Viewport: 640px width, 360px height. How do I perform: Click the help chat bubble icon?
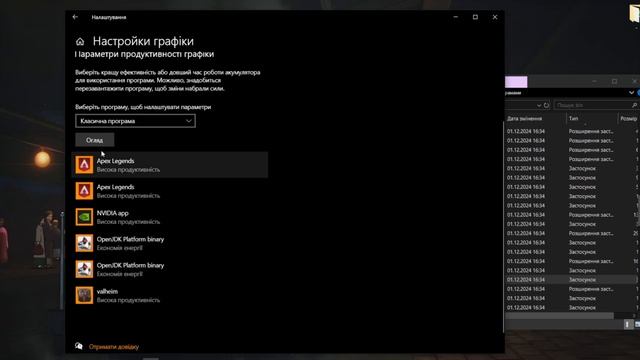79,346
